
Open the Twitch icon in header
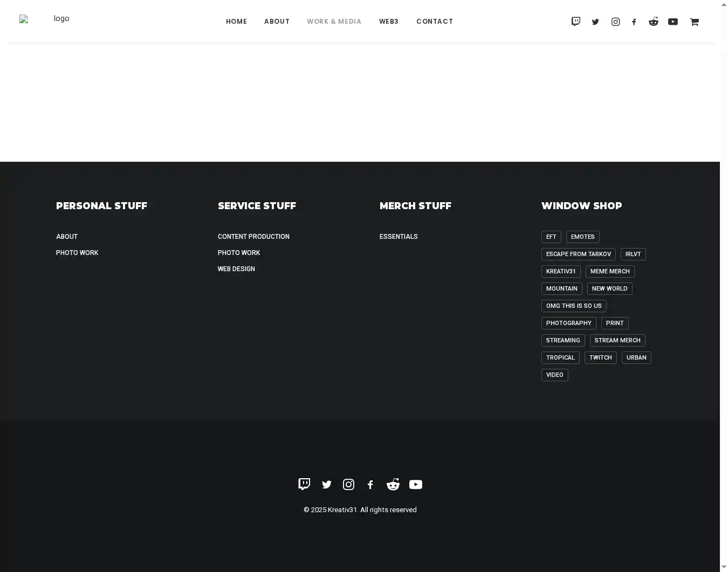click(576, 22)
